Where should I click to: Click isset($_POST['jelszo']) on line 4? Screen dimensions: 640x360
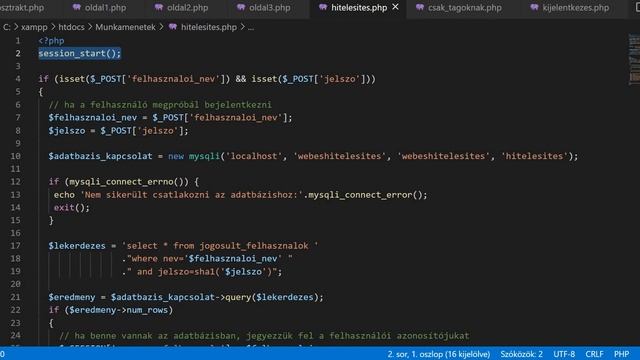310,79
